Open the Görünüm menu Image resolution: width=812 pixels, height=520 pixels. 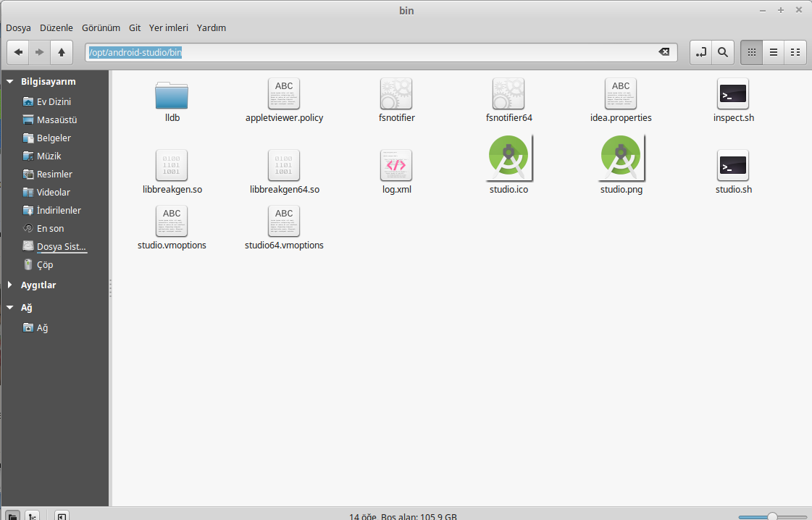(x=101, y=28)
